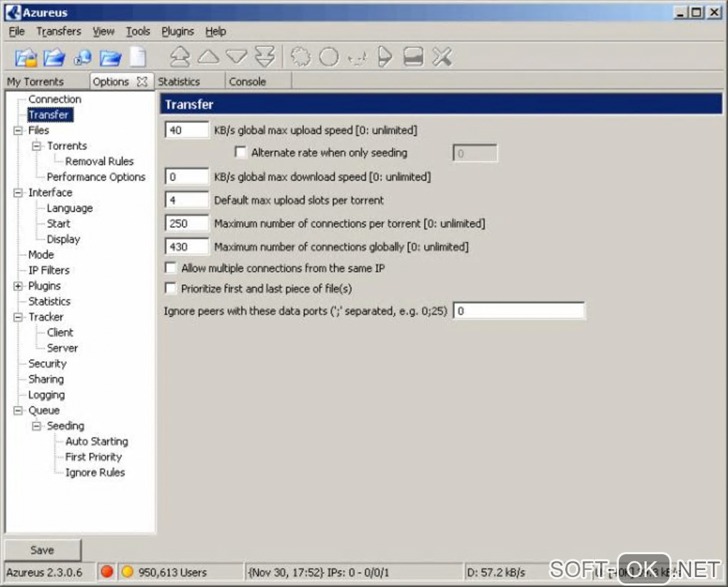Click the new blank document toolbar icon
The width and height of the screenshot is (728, 587).
(x=138, y=58)
